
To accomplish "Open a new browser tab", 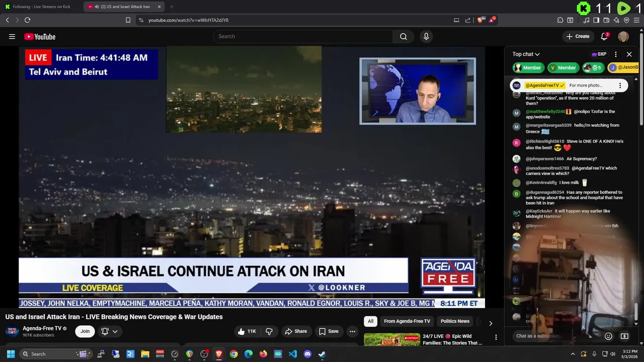I will (172, 7).
